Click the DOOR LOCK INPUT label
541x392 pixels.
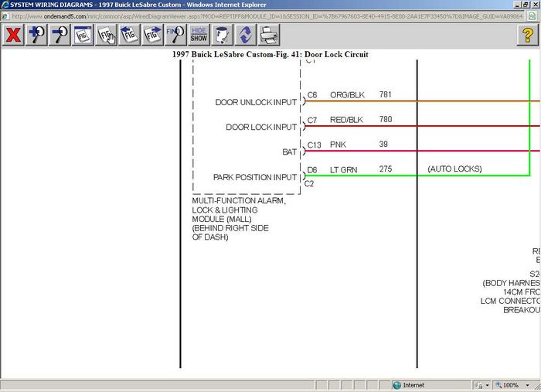(x=261, y=127)
